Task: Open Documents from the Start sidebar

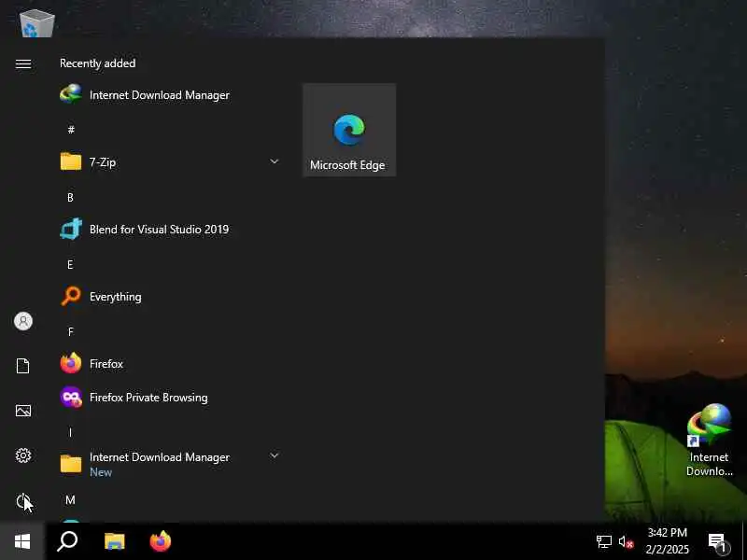Action: 22,366
